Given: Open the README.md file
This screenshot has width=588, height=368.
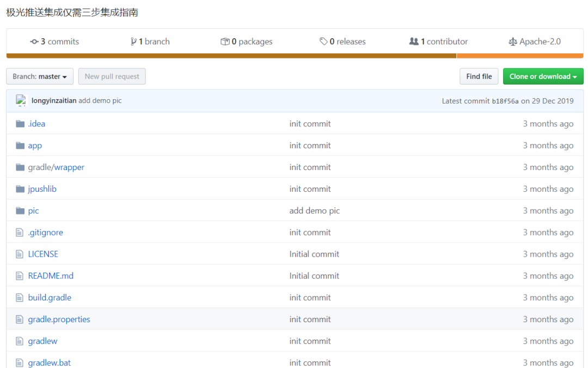Looking at the screenshot, I should (x=51, y=276).
